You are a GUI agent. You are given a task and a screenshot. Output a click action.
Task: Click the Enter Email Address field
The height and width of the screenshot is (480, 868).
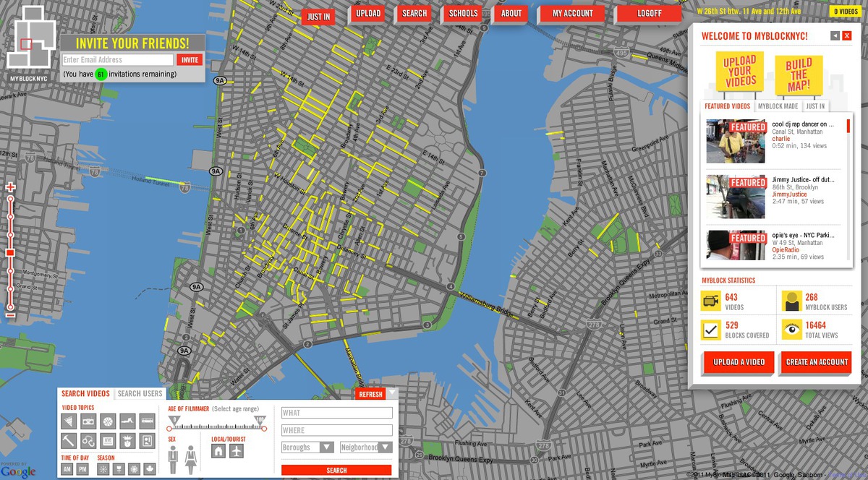coord(117,60)
